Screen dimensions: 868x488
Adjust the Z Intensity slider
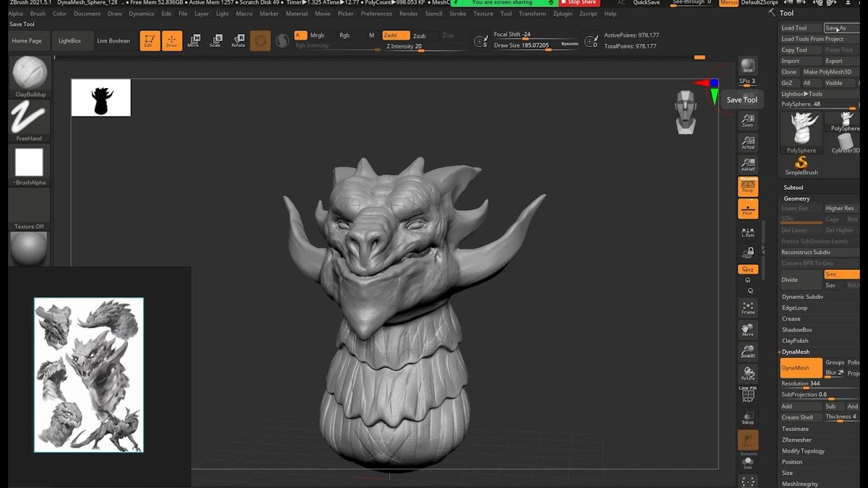click(426, 47)
